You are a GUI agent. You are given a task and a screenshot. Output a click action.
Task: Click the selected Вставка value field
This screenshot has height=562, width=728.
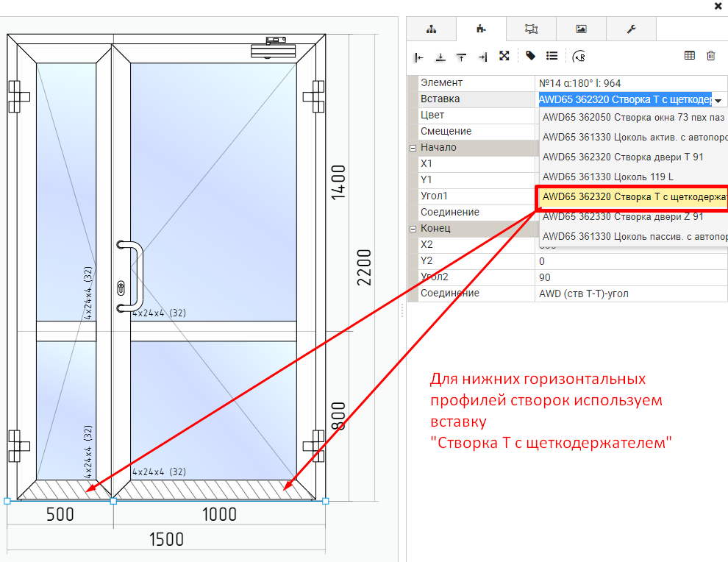625,99
